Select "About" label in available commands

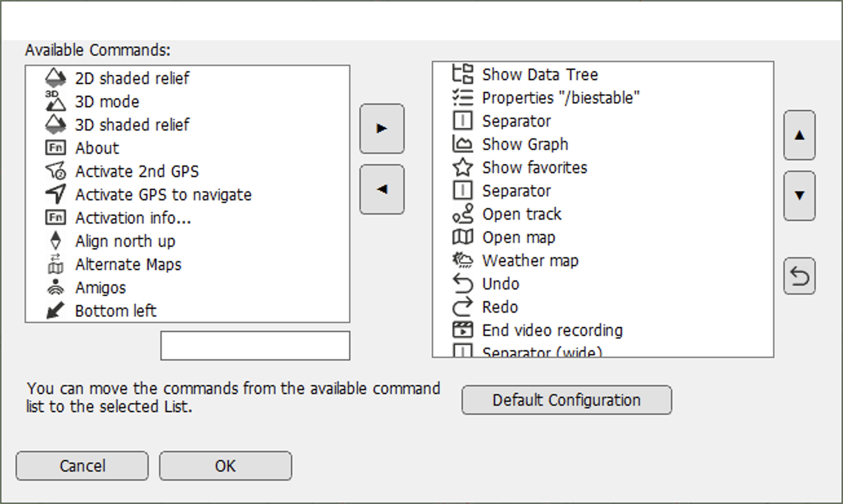pos(97,148)
